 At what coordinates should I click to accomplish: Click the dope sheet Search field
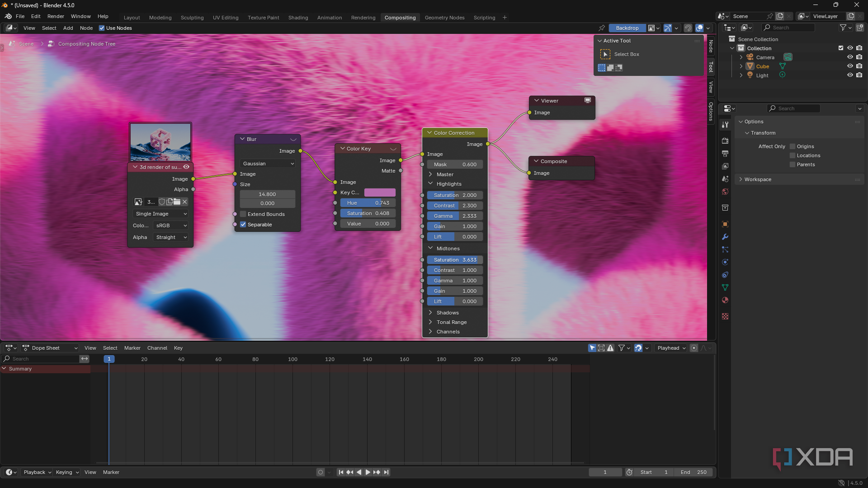[x=41, y=359]
